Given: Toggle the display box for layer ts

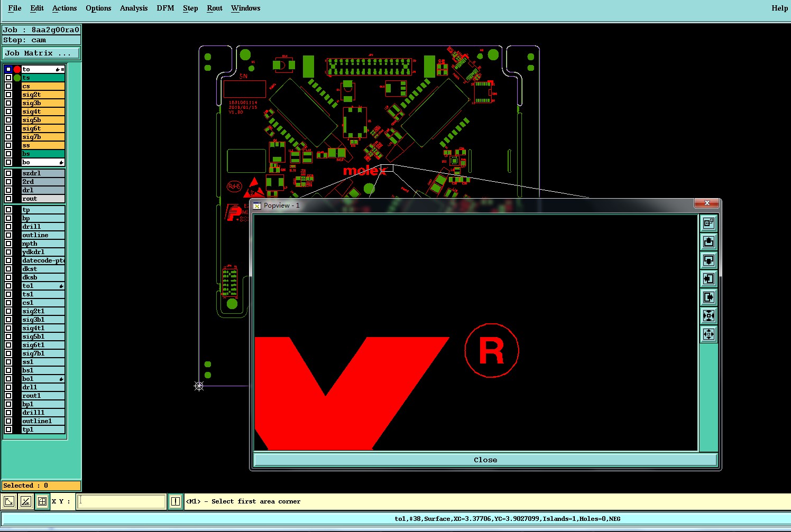Looking at the screenshot, I should click(8, 78).
